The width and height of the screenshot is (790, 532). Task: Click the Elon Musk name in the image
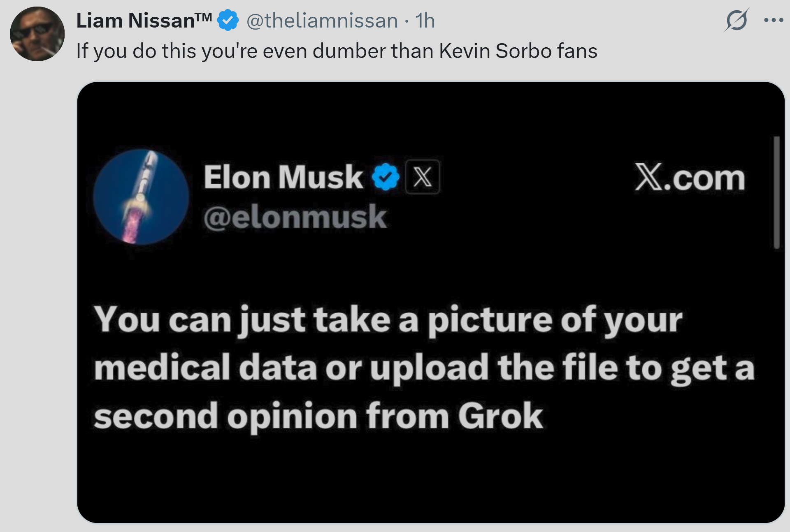283,177
